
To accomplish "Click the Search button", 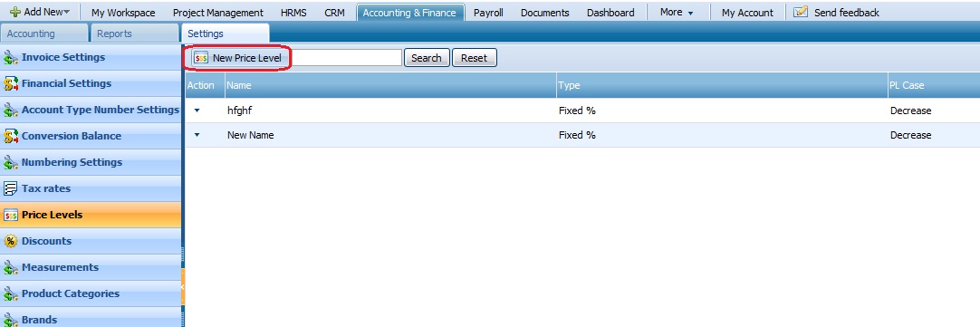I will click(427, 58).
